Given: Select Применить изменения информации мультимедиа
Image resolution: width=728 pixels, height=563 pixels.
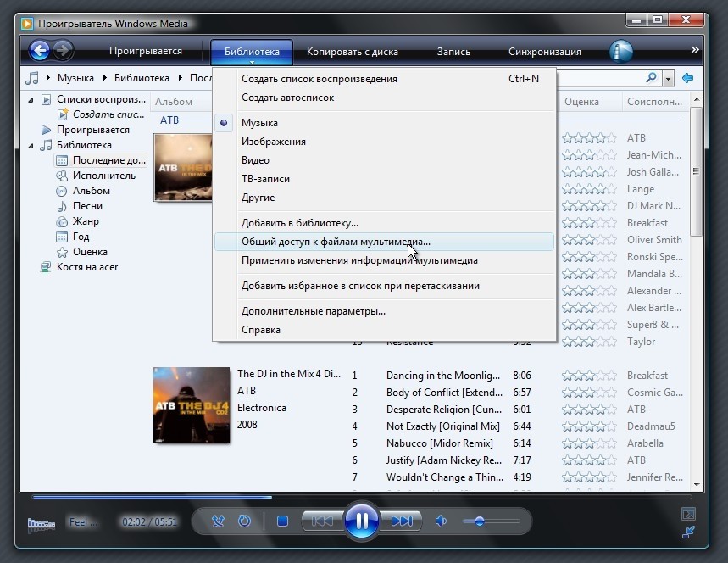Looking at the screenshot, I should (x=385, y=260).
